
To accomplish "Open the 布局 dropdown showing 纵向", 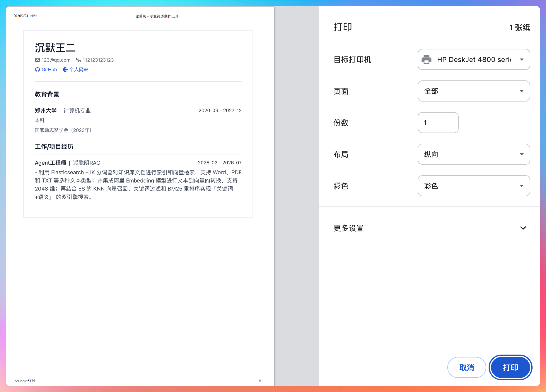I will 474,154.
